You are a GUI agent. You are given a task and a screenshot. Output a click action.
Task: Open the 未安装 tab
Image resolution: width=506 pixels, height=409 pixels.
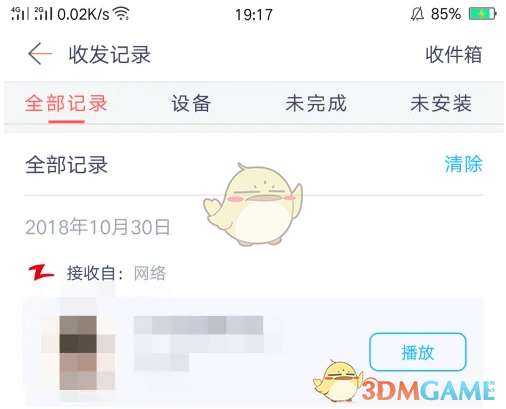click(x=441, y=103)
